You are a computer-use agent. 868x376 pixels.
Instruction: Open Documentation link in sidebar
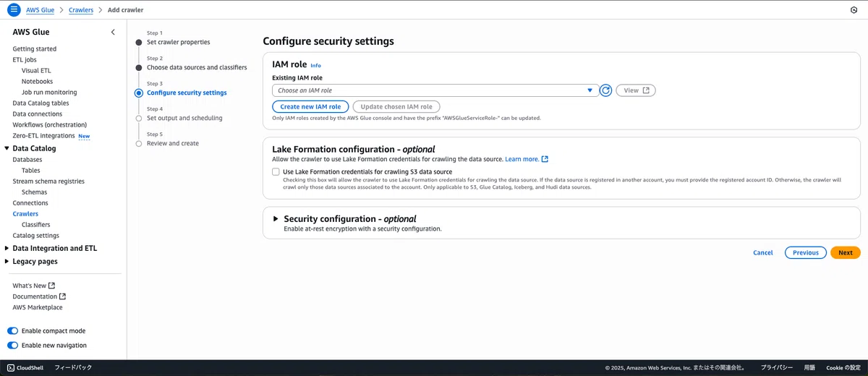35,296
